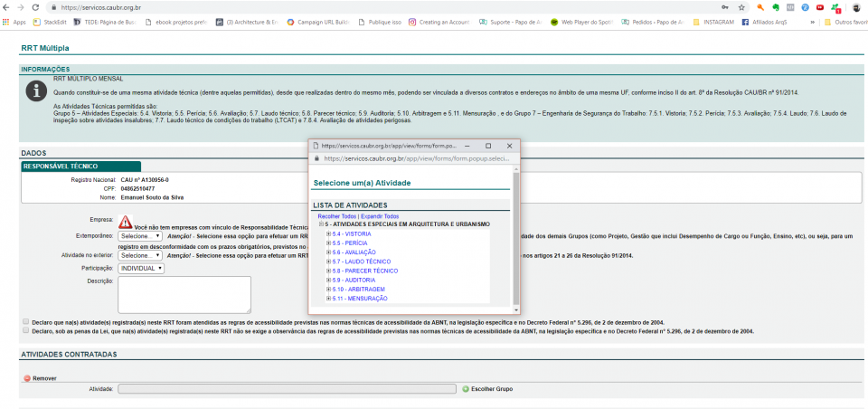The image size is (868, 409).
Task: Select the 5.5 - PERÍCIA activity link
Action: (x=350, y=243)
